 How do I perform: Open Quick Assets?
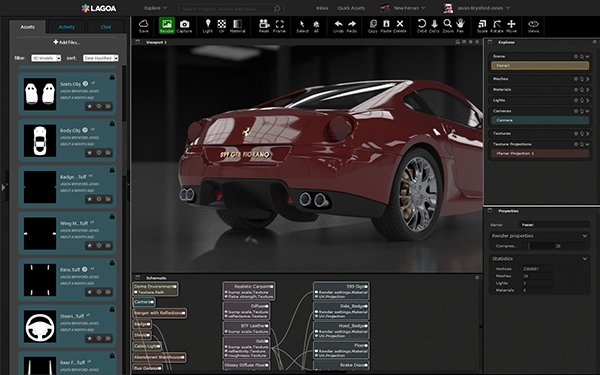351,8
